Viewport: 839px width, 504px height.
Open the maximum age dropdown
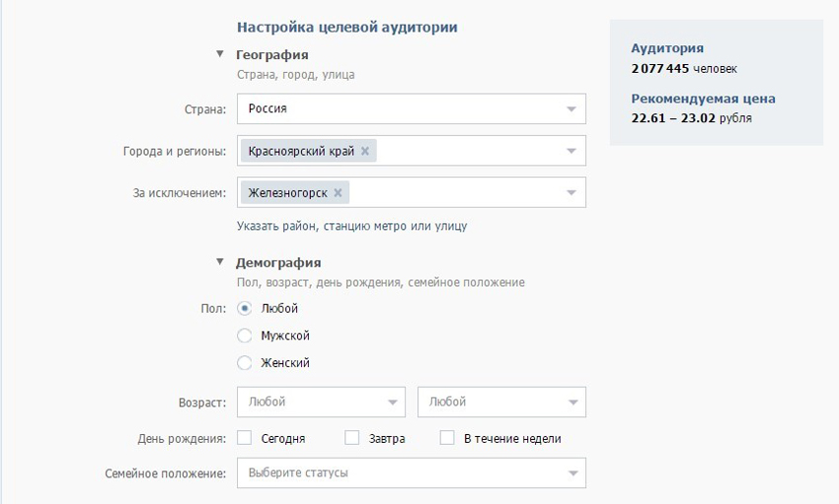(501, 401)
